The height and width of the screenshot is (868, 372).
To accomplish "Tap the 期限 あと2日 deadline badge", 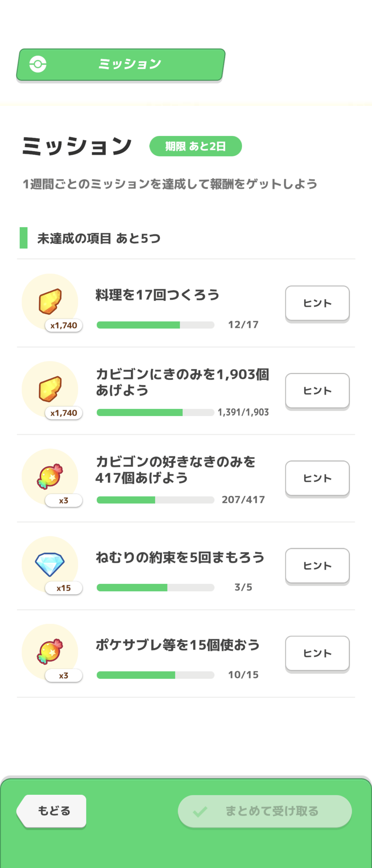I will [196, 146].
